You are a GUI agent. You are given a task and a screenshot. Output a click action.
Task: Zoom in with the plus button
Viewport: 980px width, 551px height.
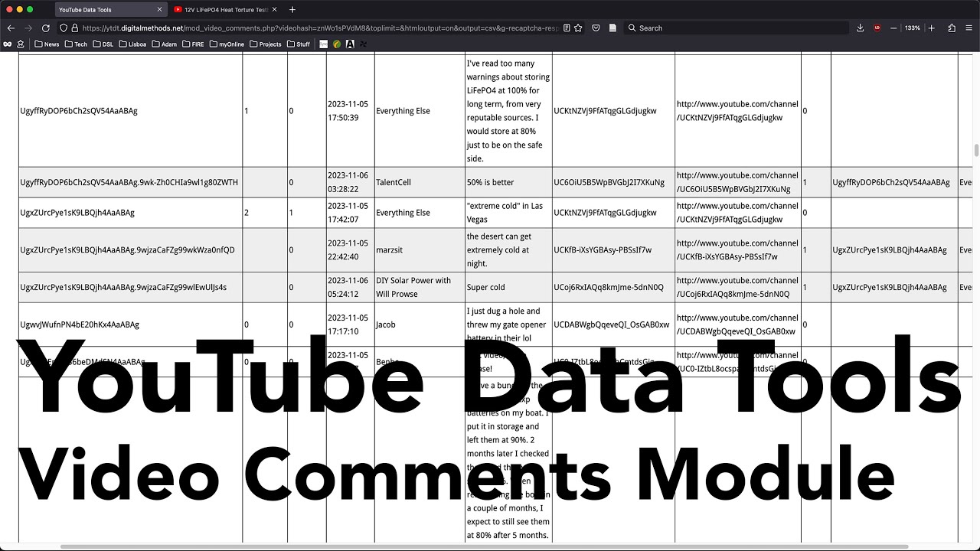click(x=931, y=28)
